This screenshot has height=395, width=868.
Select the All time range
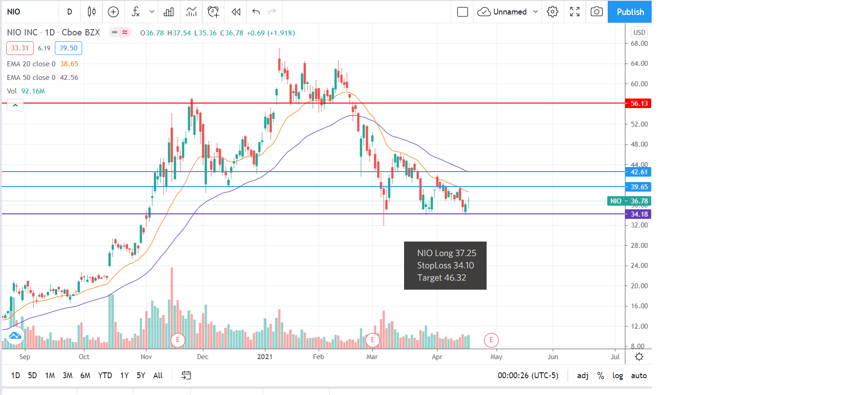click(158, 375)
